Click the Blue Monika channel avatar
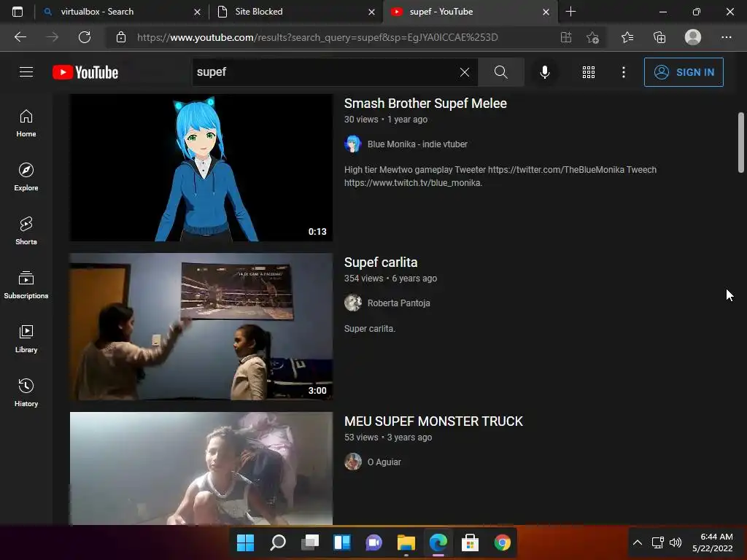 [353, 144]
